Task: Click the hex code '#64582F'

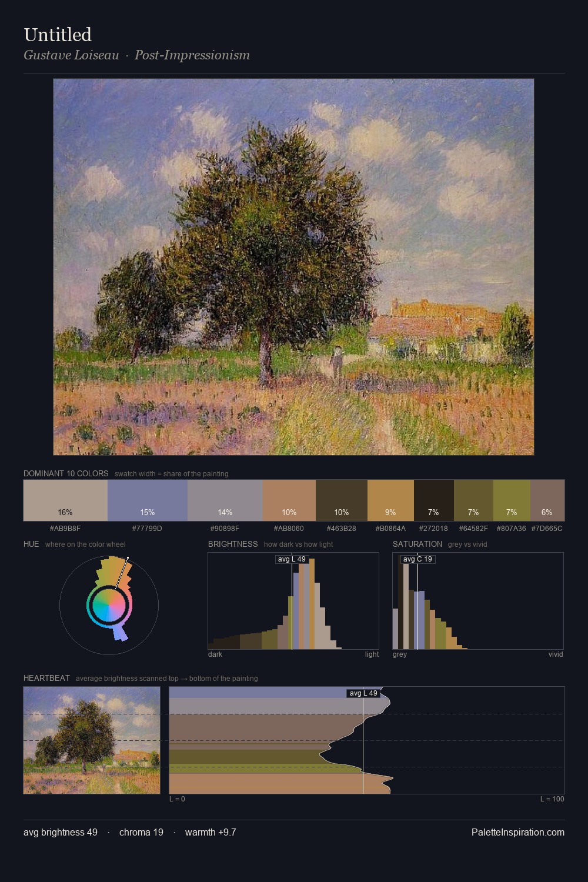Action: (473, 529)
